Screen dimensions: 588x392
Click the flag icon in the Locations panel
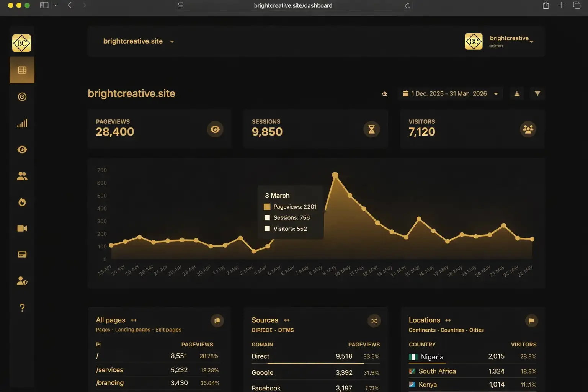pos(531,321)
